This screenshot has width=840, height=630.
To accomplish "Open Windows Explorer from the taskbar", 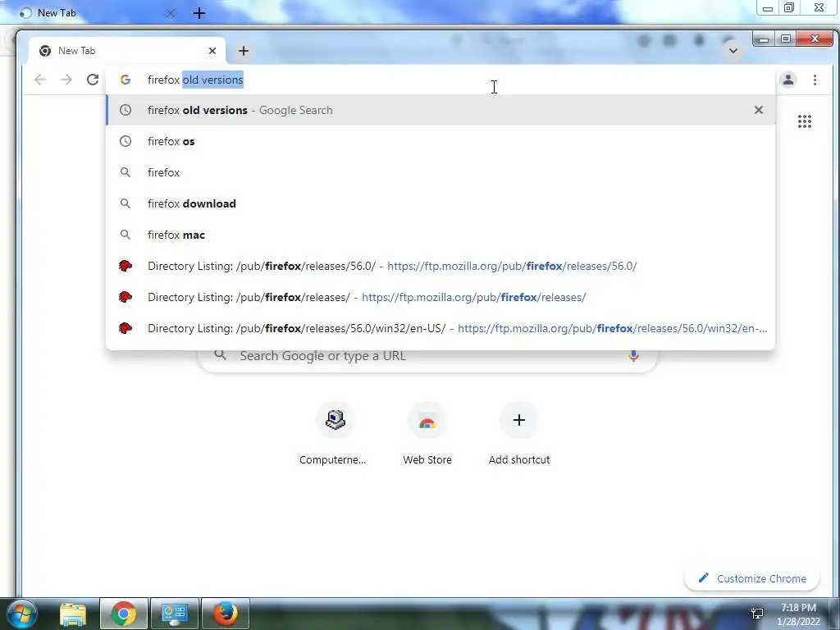I will pyautogui.click(x=73, y=614).
